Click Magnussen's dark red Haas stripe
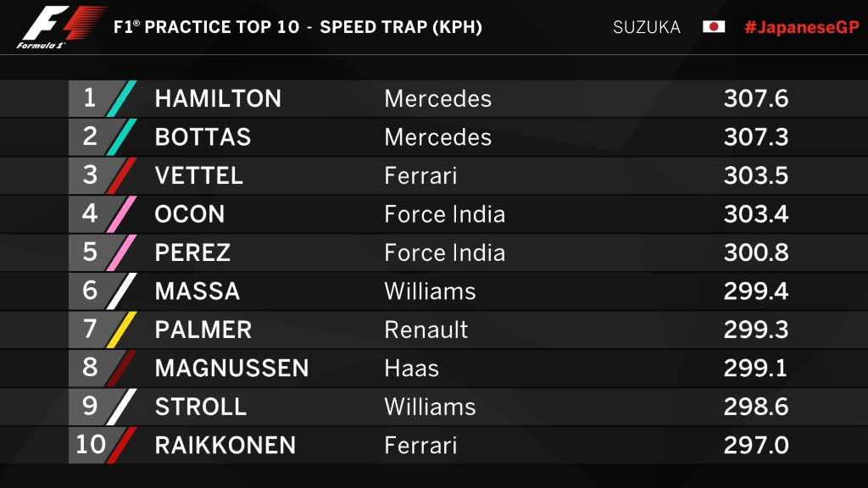The height and width of the screenshot is (488, 868). [121, 368]
